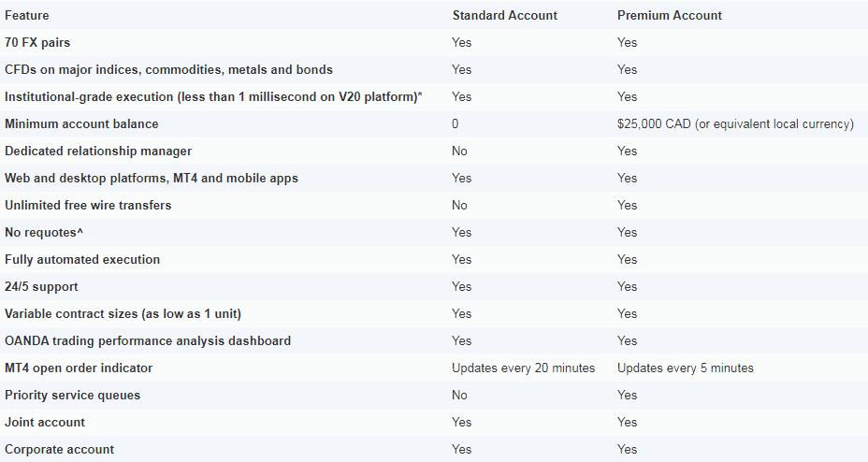This screenshot has width=868, height=462.
Task: Click the Dedicated relationship manager label
Action: [98, 152]
